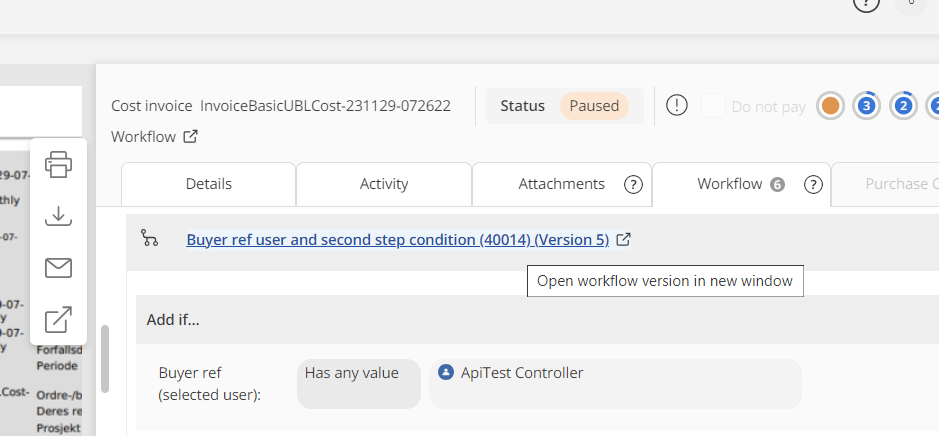Click the workflow branch icon
Viewport: 939px width, 436px height.
click(x=150, y=239)
